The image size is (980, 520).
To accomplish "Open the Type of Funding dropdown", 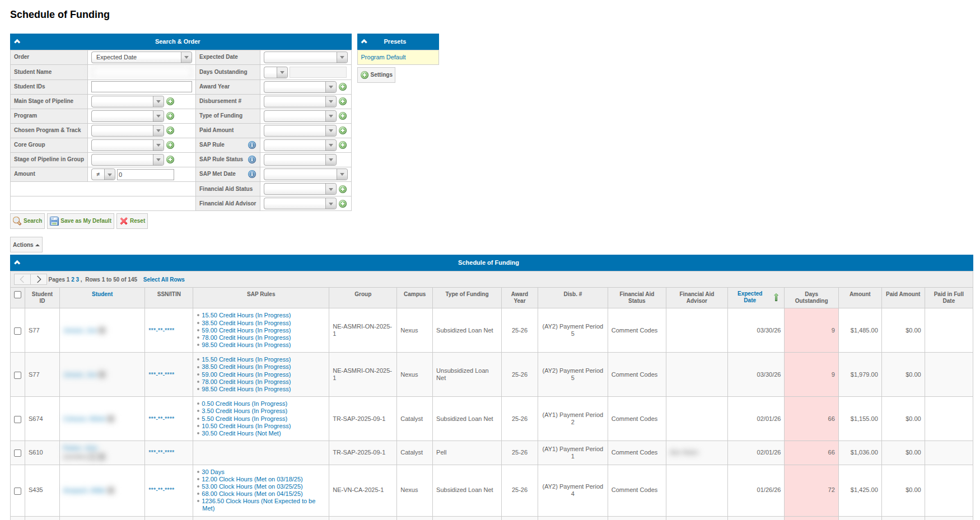I will pyautogui.click(x=300, y=116).
